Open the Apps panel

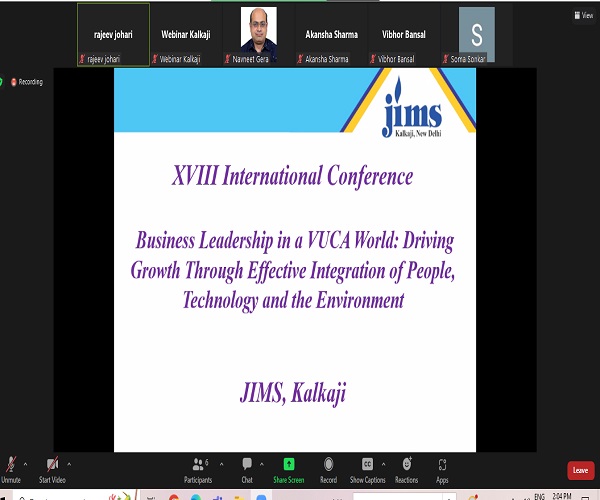pos(442,470)
